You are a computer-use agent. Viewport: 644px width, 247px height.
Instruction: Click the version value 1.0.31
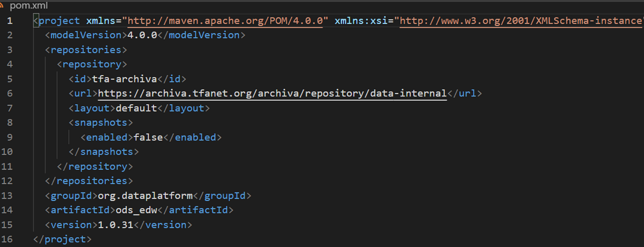click(x=116, y=225)
